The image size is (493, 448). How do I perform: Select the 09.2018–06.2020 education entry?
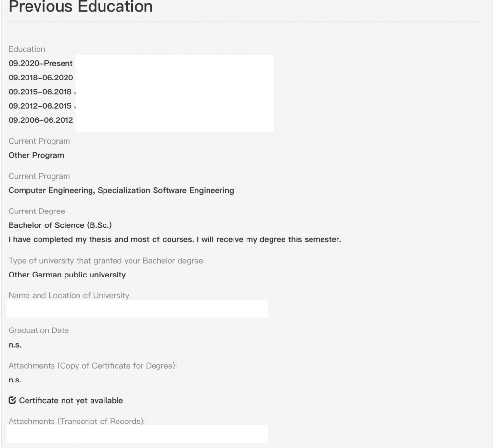[x=40, y=78]
